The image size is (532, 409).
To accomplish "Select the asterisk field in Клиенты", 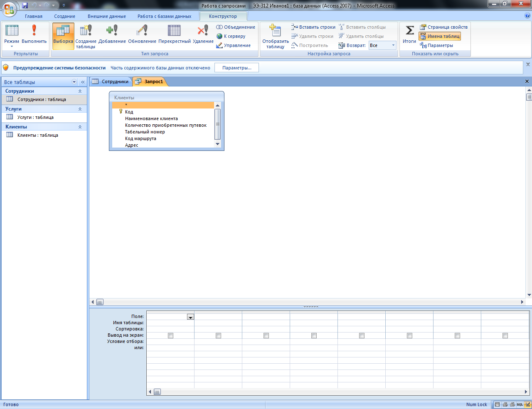I will [163, 105].
